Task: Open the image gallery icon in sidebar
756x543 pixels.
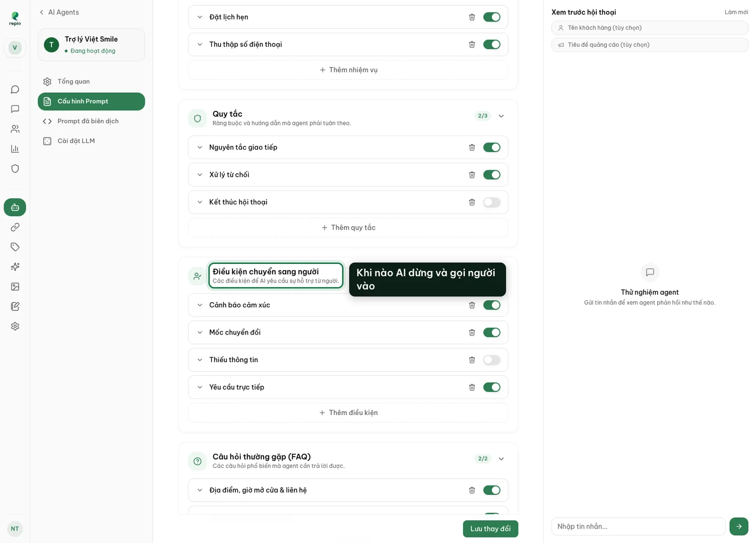Action: tap(15, 287)
